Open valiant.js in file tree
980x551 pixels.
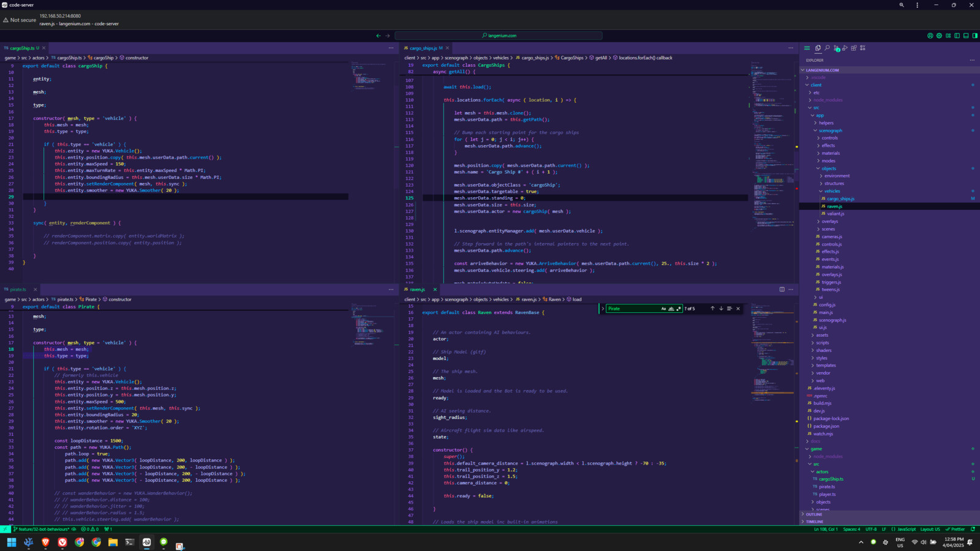coord(889,214)
